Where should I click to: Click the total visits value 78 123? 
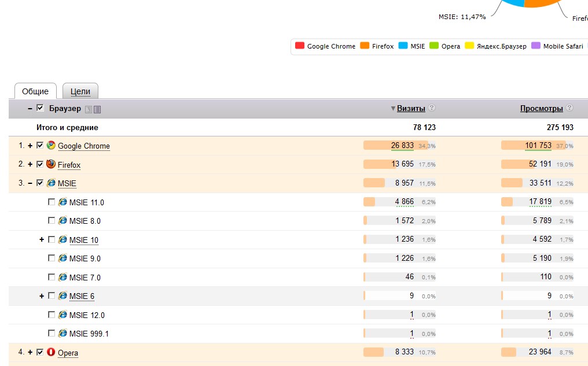point(424,127)
